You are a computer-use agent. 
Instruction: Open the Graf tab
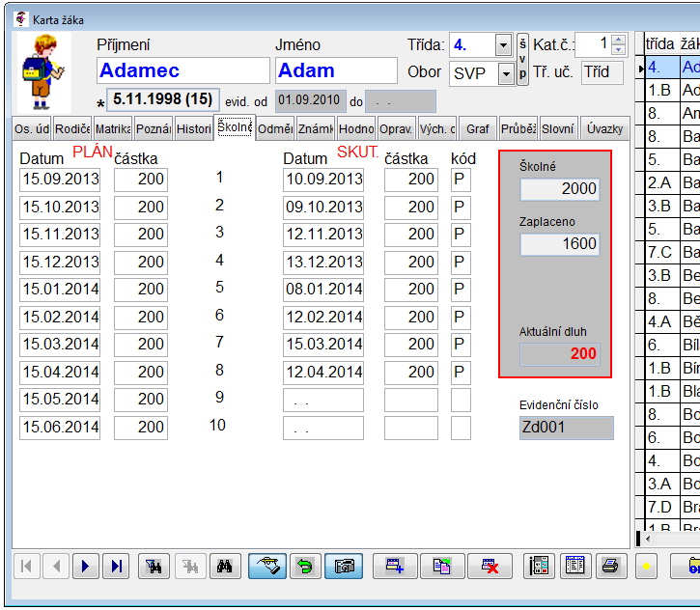(x=477, y=129)
